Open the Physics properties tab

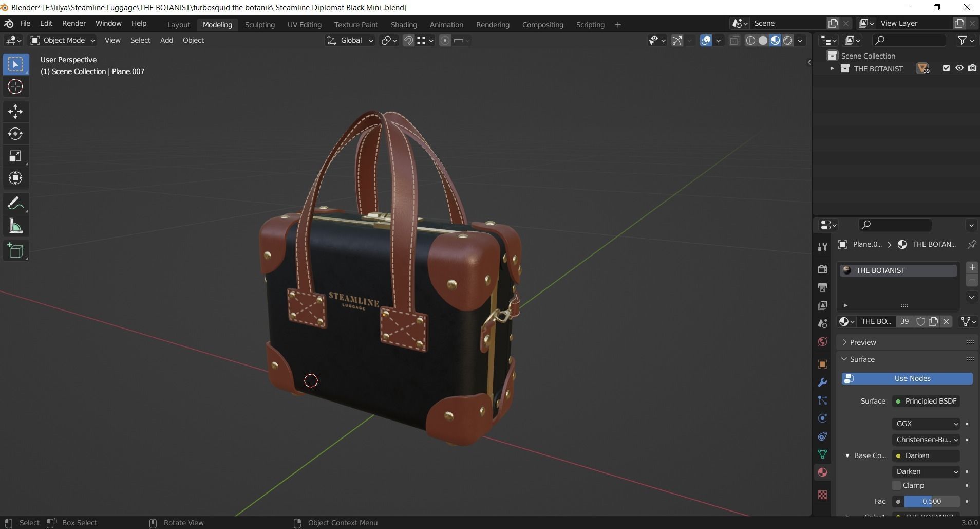coord(822,418)
